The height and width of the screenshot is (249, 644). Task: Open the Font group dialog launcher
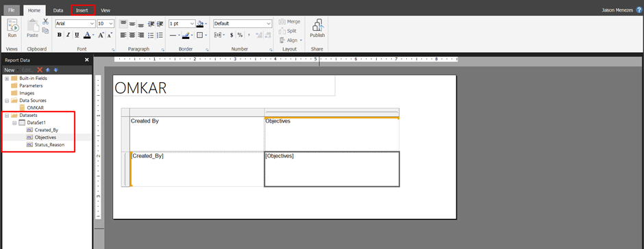tap(113, 50)
